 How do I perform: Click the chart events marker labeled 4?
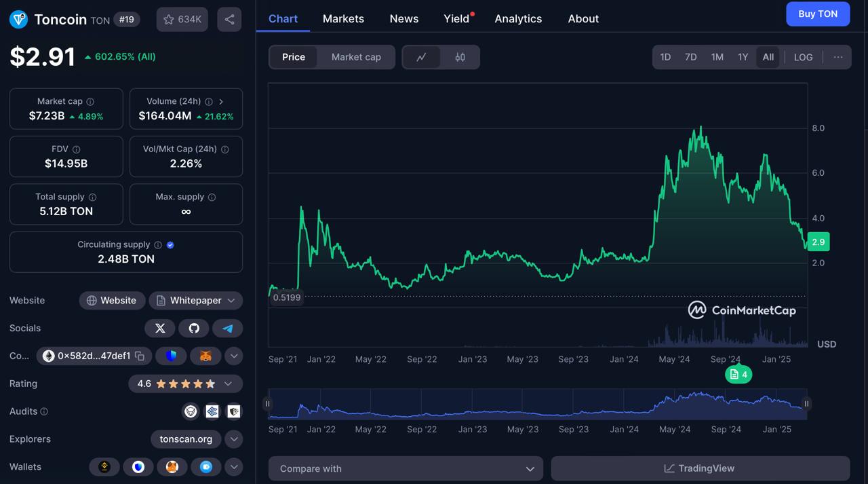click(738, 375)
